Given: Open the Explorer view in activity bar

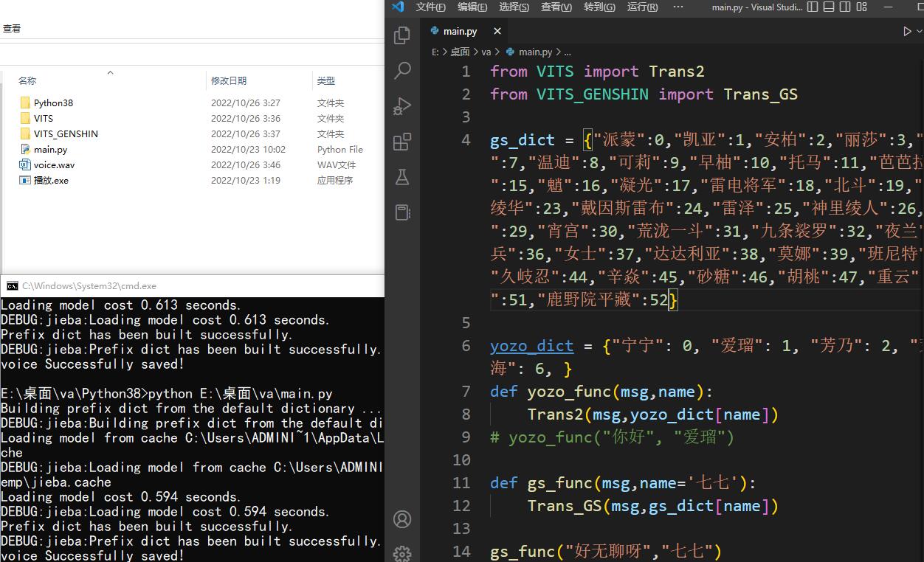Looking at the screenshot, I should (x=402, y=35).
